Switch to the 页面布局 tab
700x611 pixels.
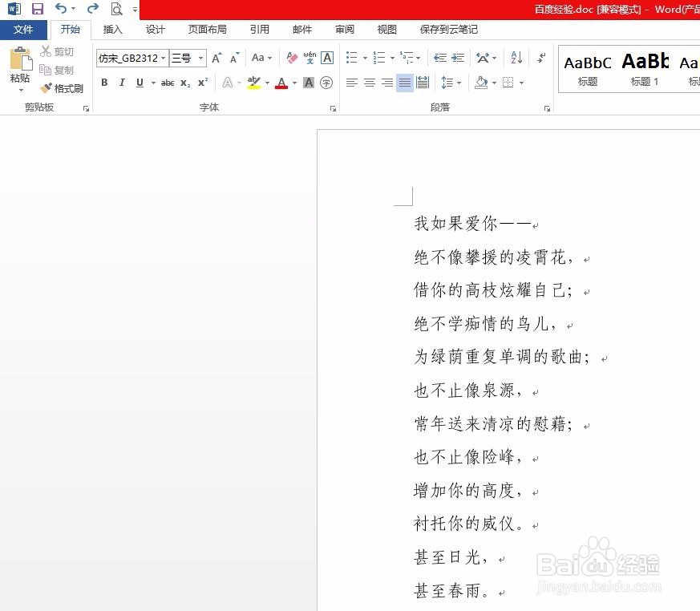point(207,30)
